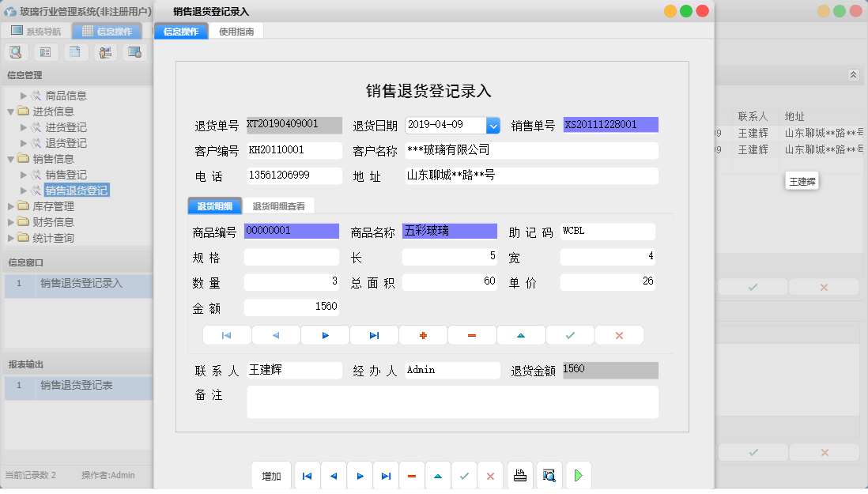The width and height of the screenshot is (868, 494).
Task: Click the green run arrow at bottom right
Action: pos(578,475)
